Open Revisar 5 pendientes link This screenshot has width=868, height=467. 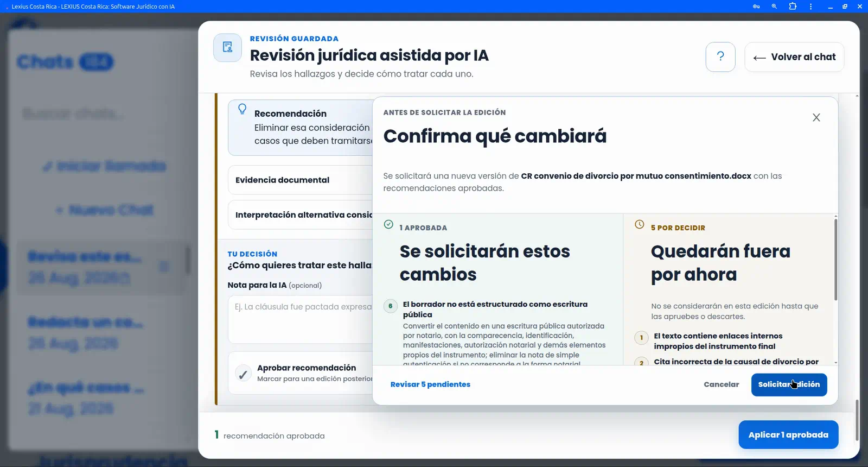point(430,384)
